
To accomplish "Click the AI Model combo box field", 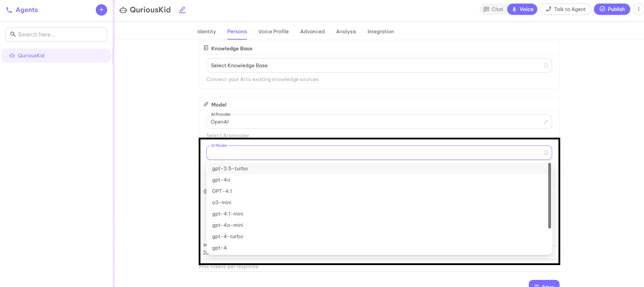I will [379, 153].
